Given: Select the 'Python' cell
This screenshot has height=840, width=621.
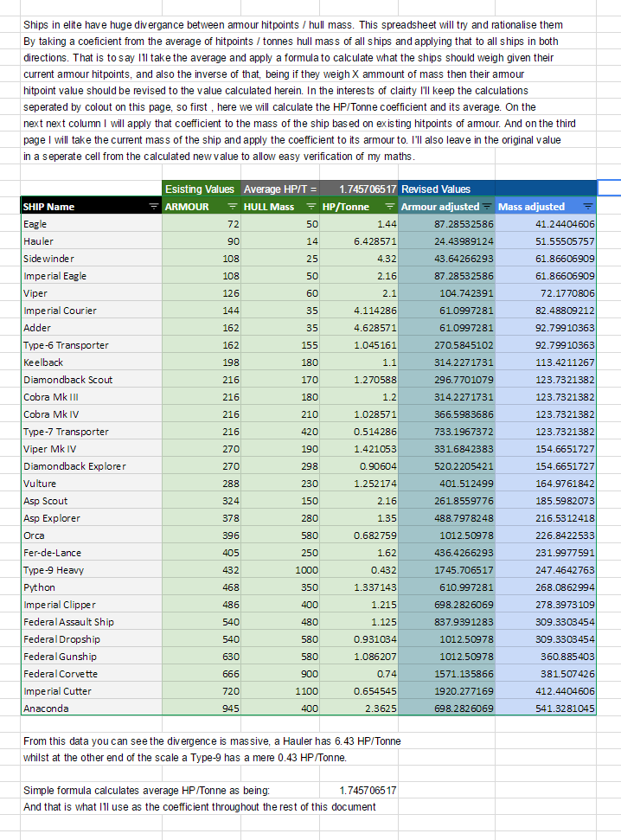Looking at the screenshot, I should 92,587.
